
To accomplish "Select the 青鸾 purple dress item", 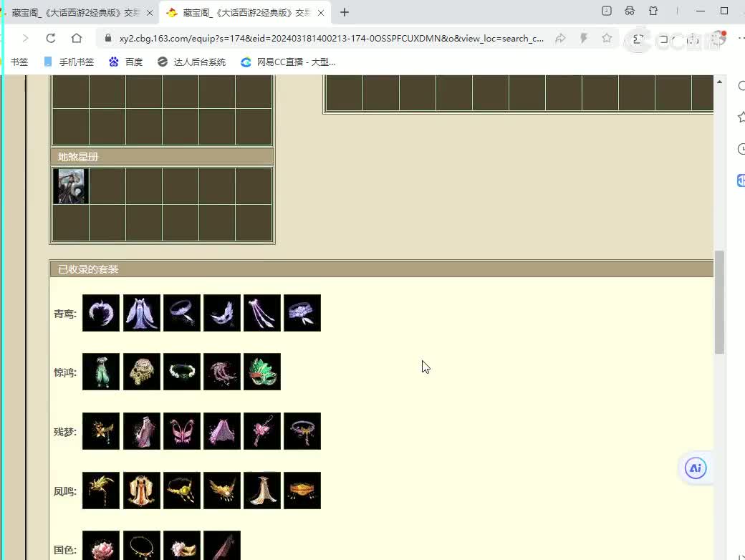I will pos(142,313).
